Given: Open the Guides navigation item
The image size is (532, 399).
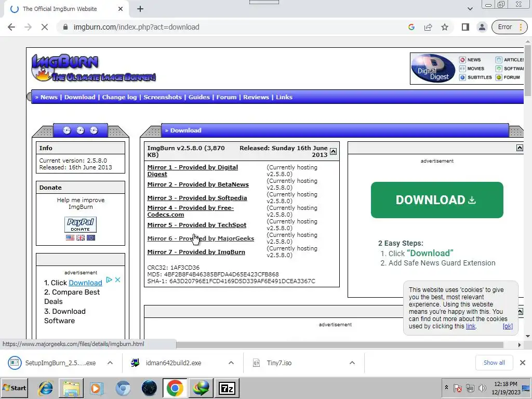Looking at the screenshot, I should [x=199, y=97].
